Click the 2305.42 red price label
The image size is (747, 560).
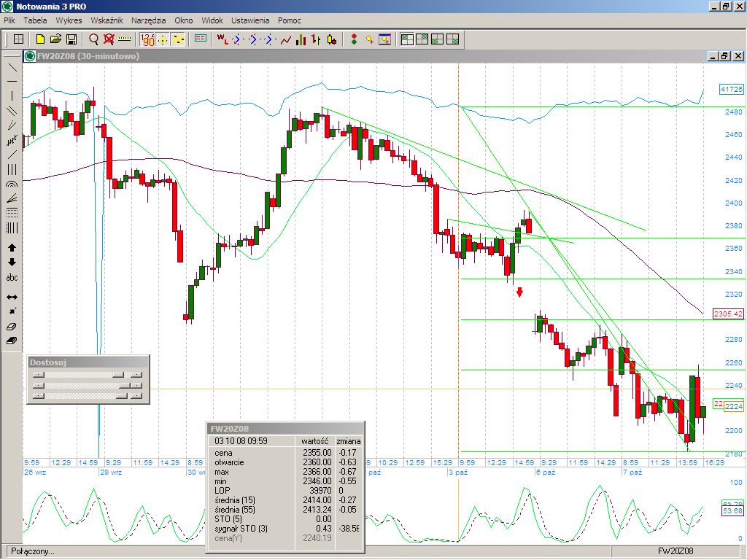[x=728, y=314]
